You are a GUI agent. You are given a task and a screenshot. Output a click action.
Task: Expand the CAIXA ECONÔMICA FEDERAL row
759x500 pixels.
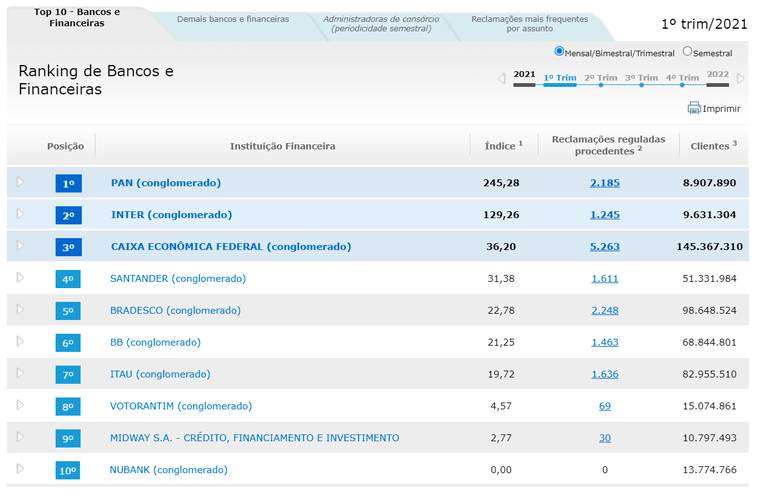[x=20, y=245]
